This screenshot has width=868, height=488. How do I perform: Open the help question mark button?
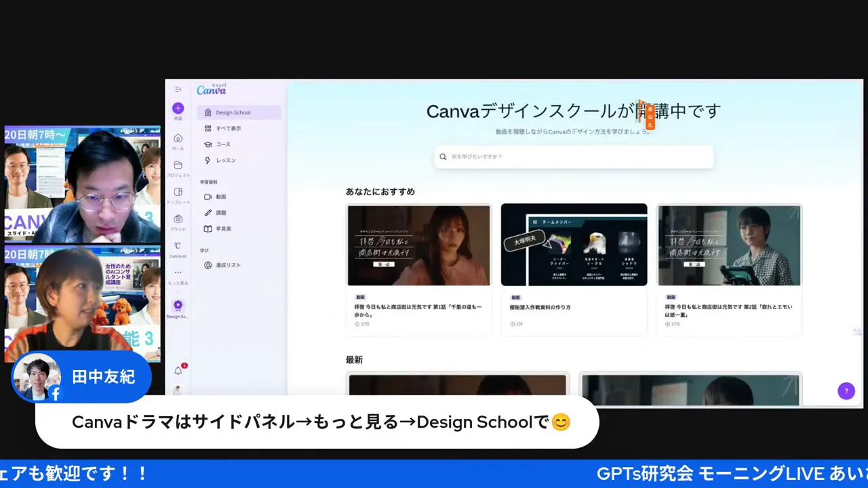click(x=846, y=391)
